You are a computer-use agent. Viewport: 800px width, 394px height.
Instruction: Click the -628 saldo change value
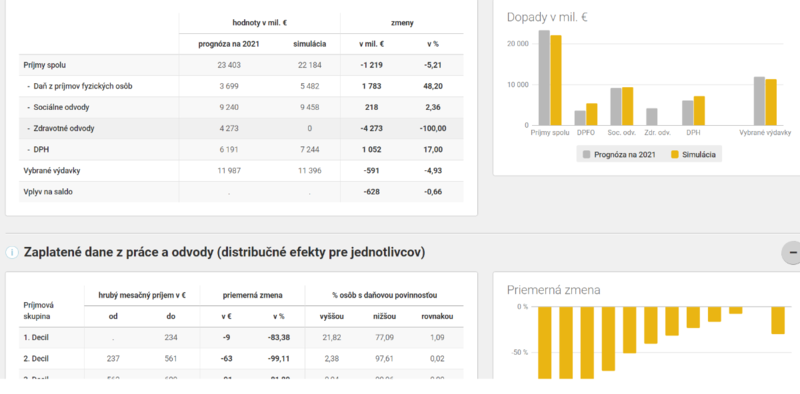tap(371, 192)
